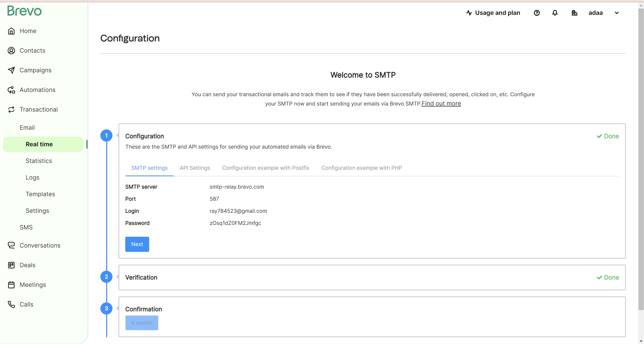
Task: Expand the adaa account dropdown chevron
Action: coord(617,13)
